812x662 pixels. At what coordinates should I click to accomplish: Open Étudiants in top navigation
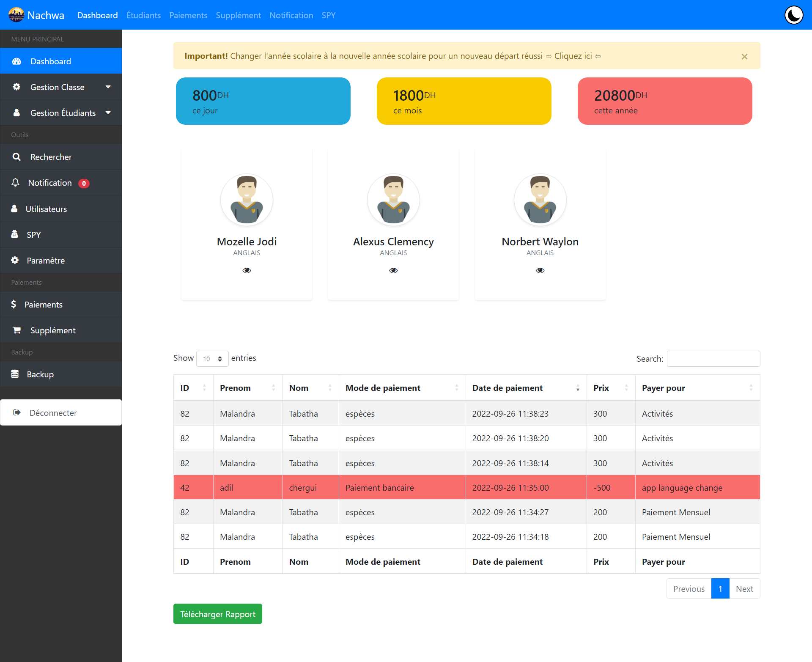(143, 15)
